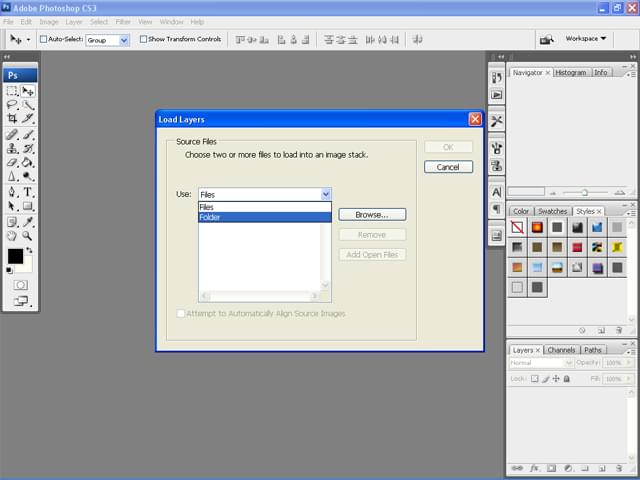The width and height of the screenshot is (640, 480).
Task: Click the layer Opacity field
Action: [x=616, y=362]
